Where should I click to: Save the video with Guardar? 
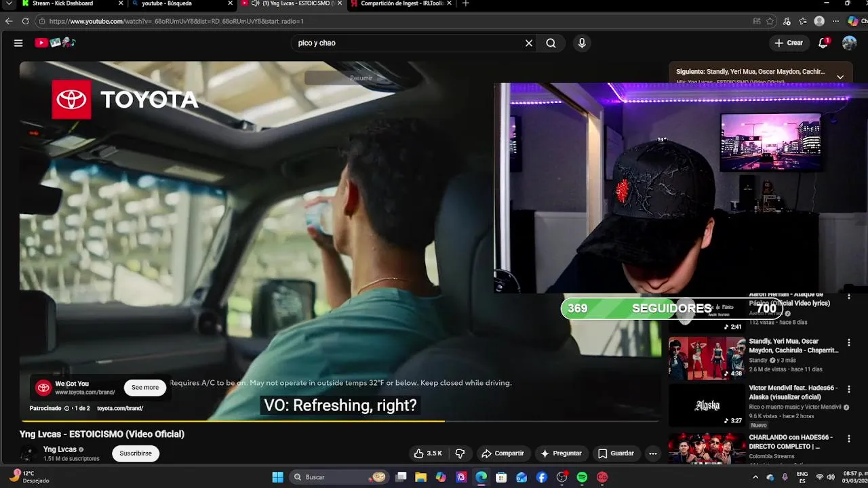[x=616, y=453]
